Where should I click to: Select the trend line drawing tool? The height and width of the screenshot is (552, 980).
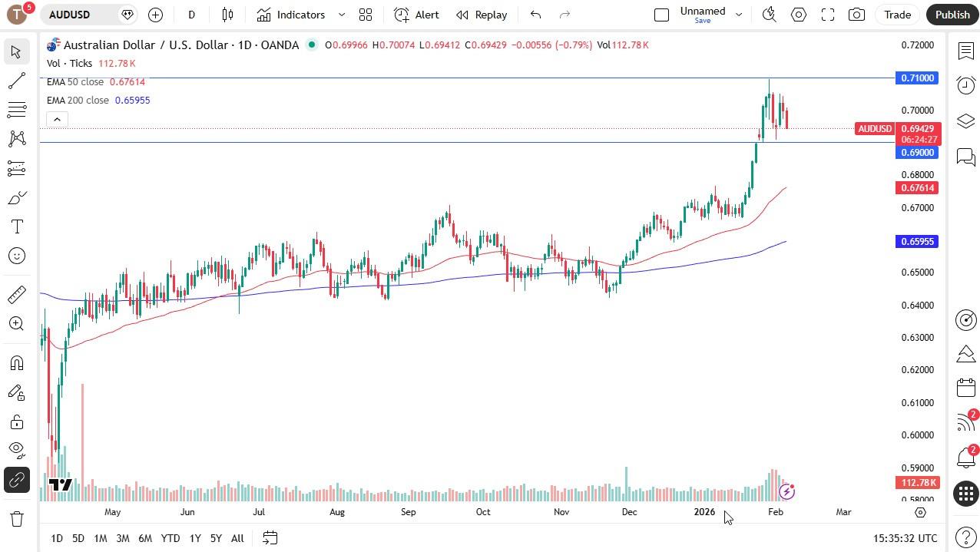(x=16, y=81)
